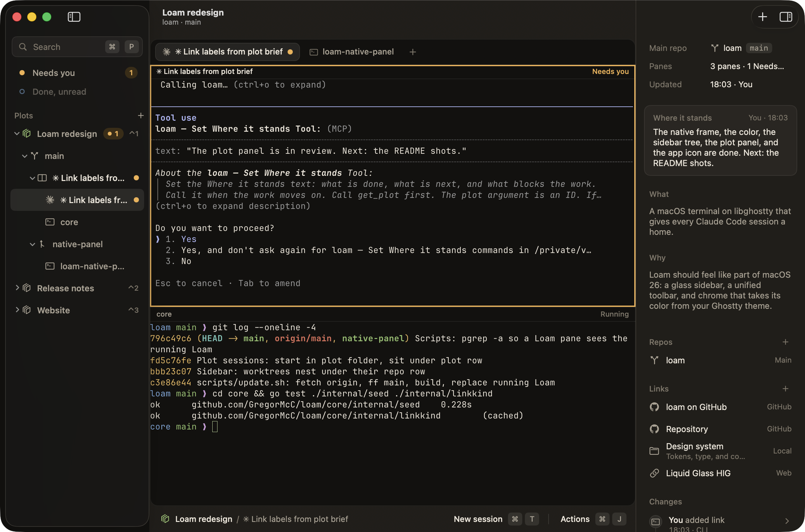Switch to the loam-native-panel tab
Image resolution: width=805 pixels, height=532 pixels.
click(352, 52)
